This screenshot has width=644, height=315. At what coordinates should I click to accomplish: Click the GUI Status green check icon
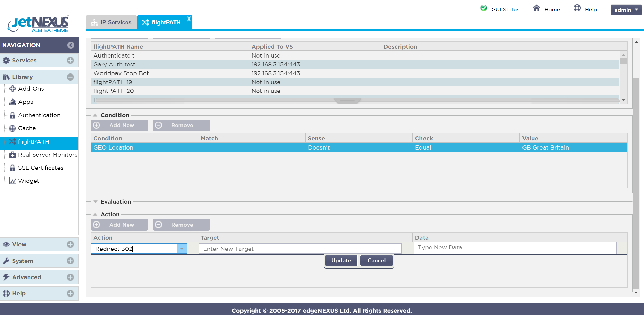[484, 8]
